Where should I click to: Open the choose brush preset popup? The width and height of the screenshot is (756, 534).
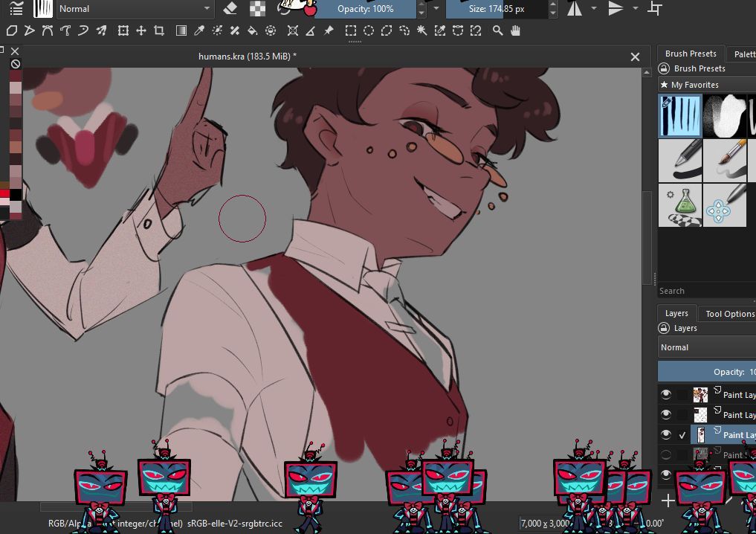point(42,8)
